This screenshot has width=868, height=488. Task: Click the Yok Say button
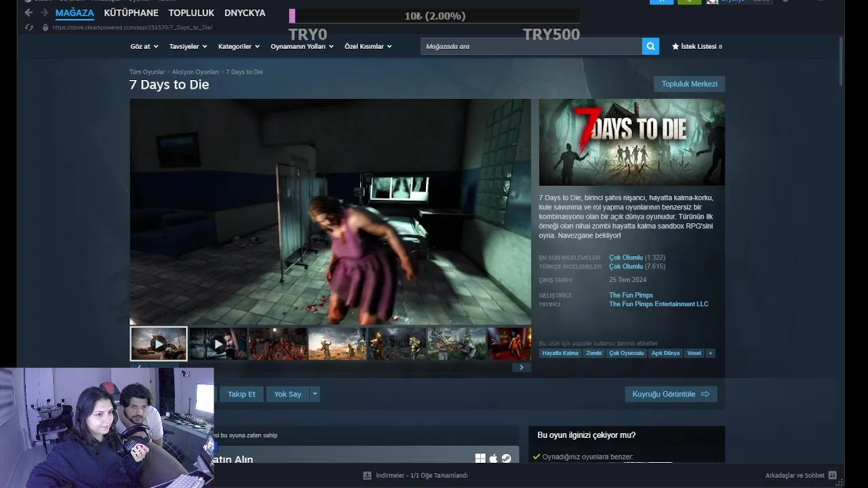288,394
